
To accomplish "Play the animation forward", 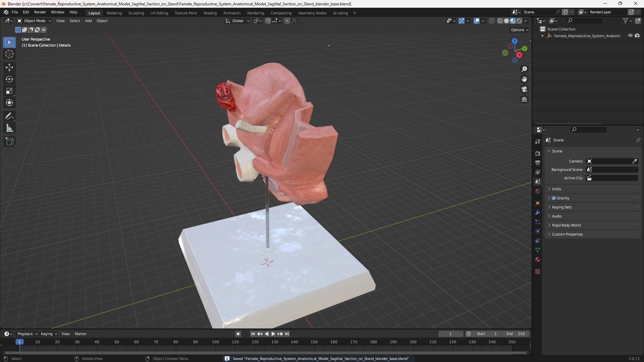I will click(273, 334).
